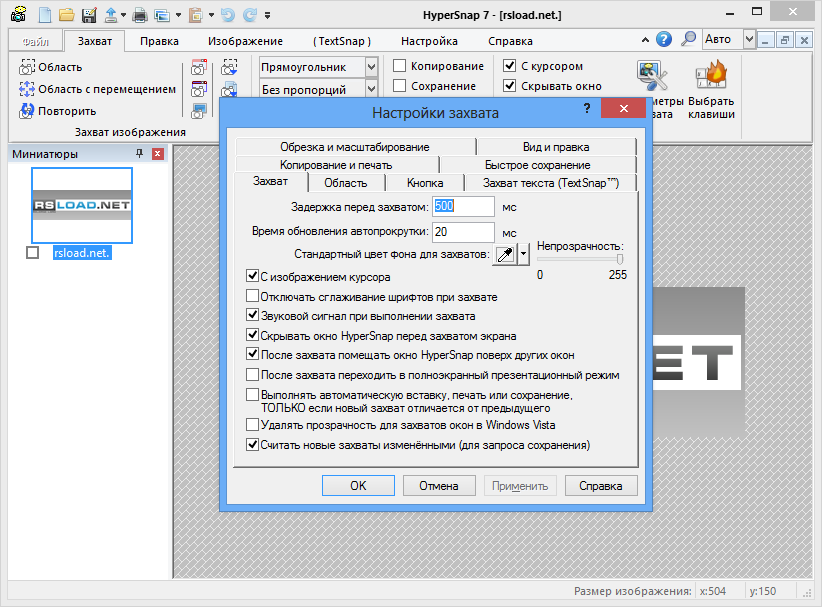Image resolution: width=822 pixels, height=607 pixels.
Task: Switch to the Кнопка dialog tab
Action: point(425,183)
